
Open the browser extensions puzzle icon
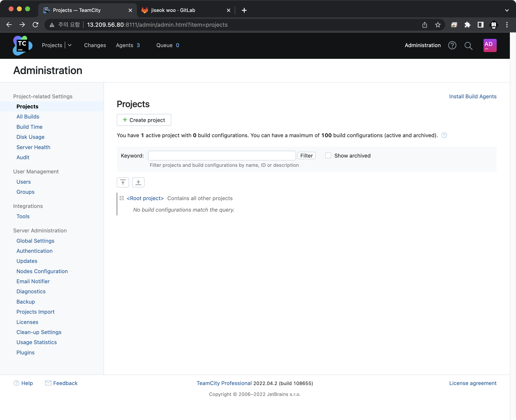(x=467, y=25)
